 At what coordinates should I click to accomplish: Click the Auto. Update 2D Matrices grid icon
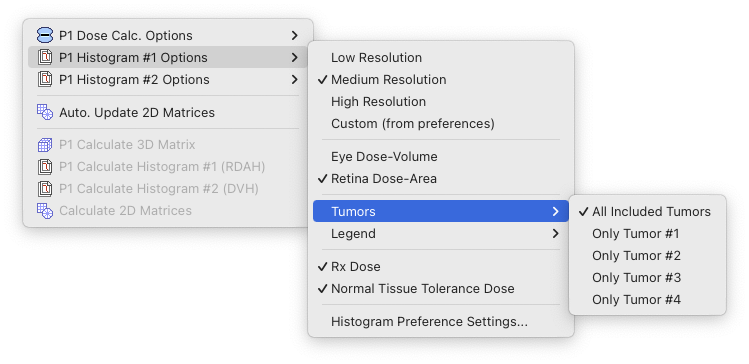(x=45, y=113)
